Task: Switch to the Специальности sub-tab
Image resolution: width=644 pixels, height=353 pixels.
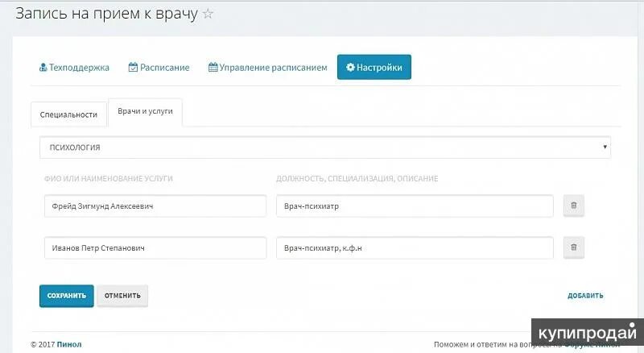Action: point(68,114)
